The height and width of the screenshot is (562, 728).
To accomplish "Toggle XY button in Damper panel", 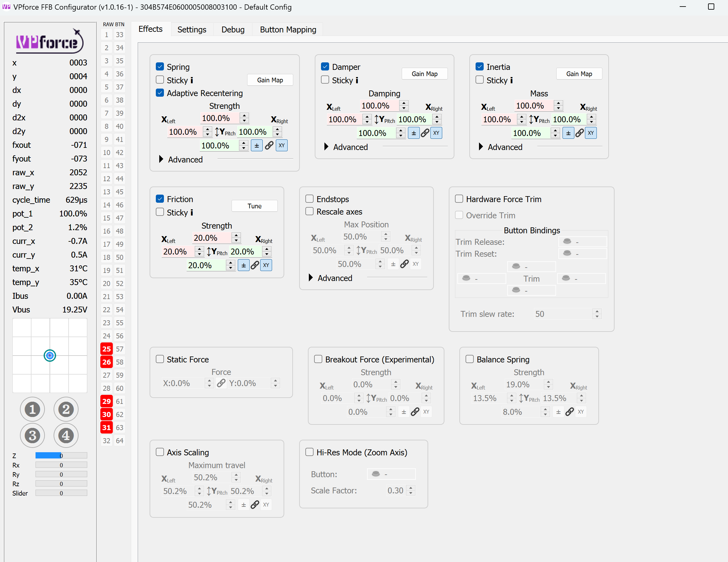I will coord(436,133).
